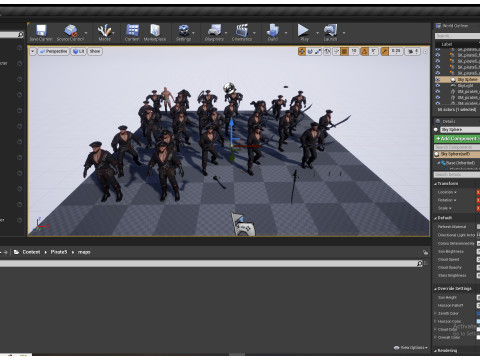Image resolution: width=480 pixels, height=360 pixels.
Task: Open the Play options dropdown arrow
Action: coord(317,33)
